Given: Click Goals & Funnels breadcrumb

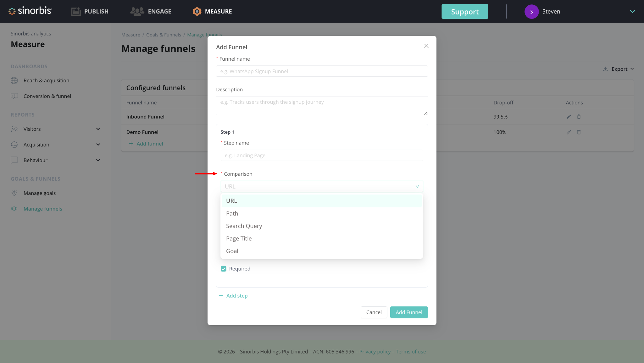Looking at the screenshot, I should coord(164,35).
